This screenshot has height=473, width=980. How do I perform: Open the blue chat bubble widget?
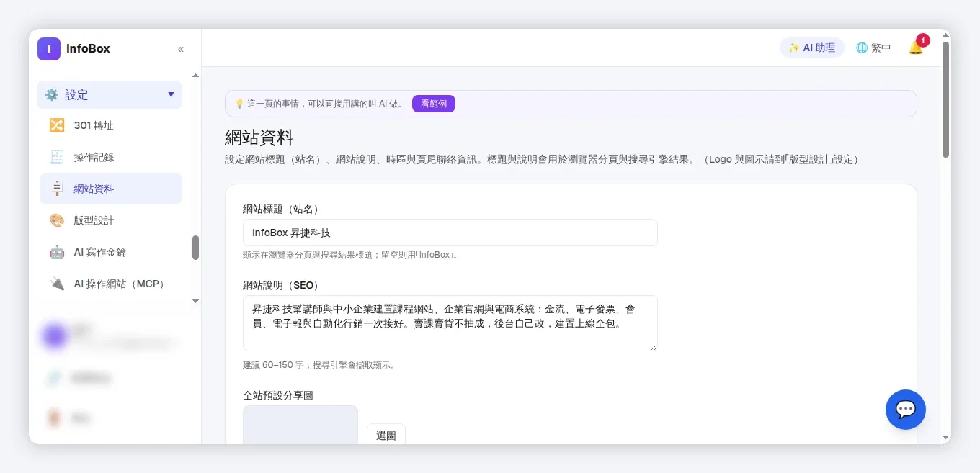pos(906,410)
